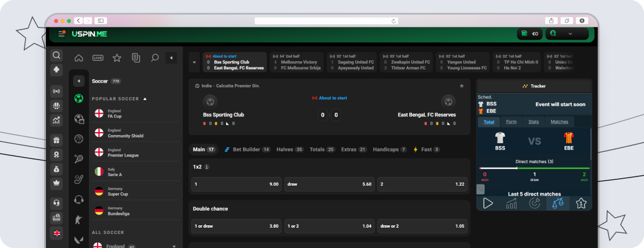Click the money bag icon
This screenshot has width=644, height=248.
click(x=57, y=169)
